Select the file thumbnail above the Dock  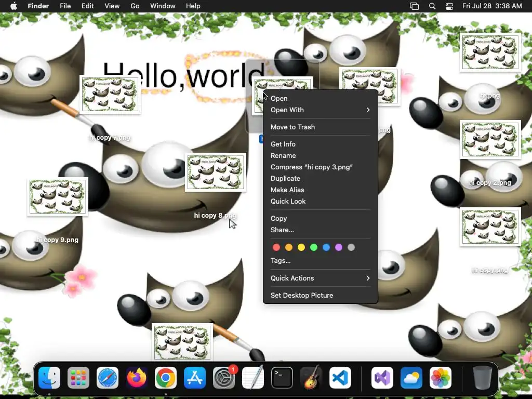[182, 342]
